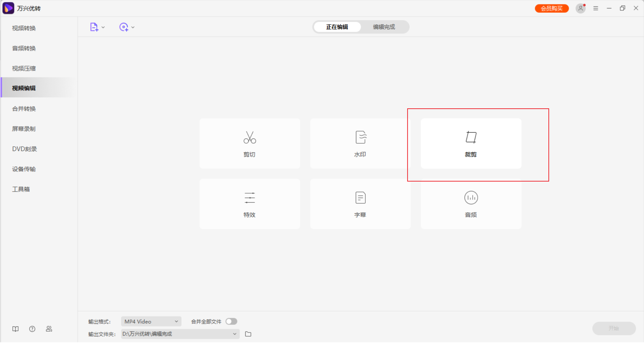Open the 水印 watermark tool
The width and height of the screenshot is (644, 343).
pyautogui.click(x=360, y=144)
